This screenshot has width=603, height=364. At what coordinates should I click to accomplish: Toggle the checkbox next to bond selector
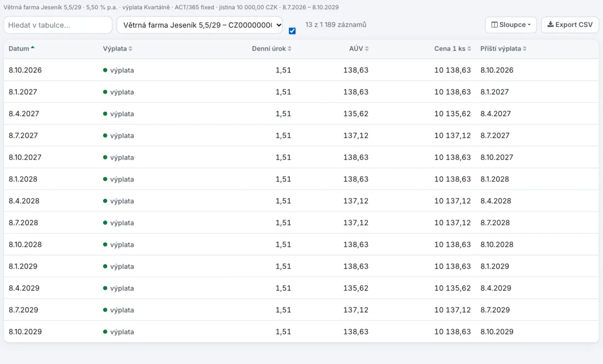[x=292, y=31]
